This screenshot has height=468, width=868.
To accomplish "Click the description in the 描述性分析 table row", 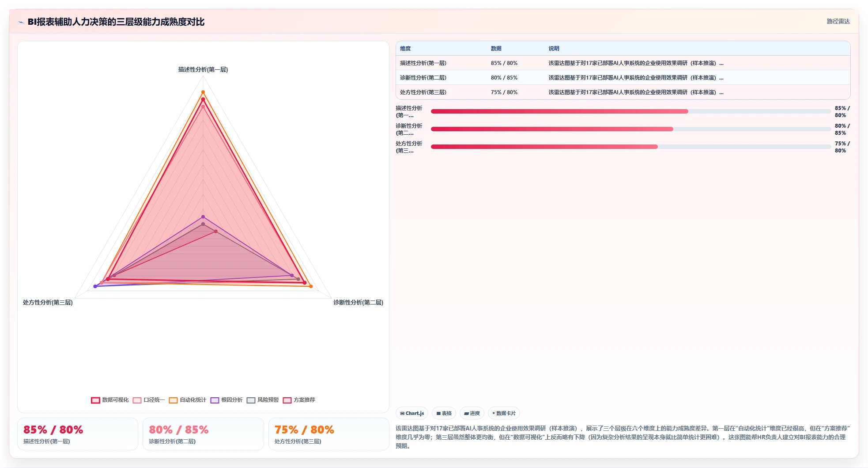I will point(636,63).
